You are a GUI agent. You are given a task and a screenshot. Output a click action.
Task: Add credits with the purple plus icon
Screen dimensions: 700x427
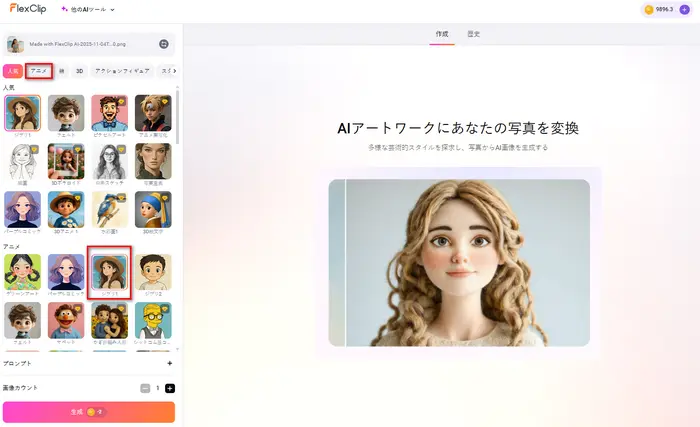tap(684, 9)
